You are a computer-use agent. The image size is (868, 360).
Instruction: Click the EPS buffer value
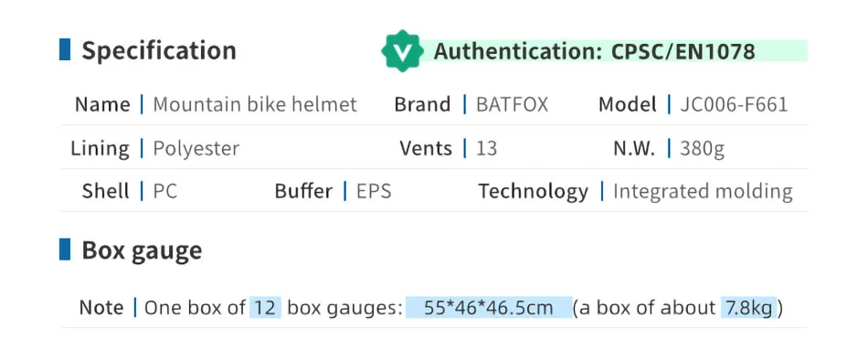tap(374, 192)
